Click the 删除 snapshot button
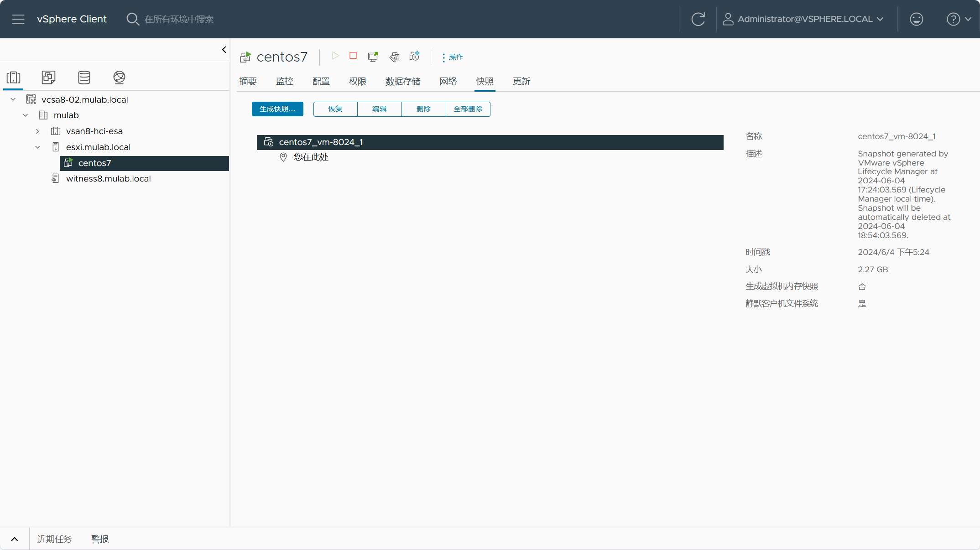Viewport: 980px width, 550px height. coord(424,109)
